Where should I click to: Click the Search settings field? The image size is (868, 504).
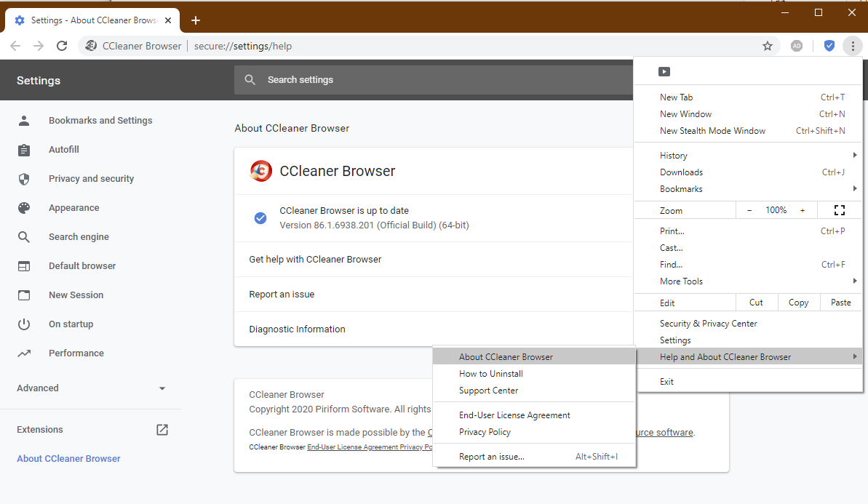point(437,80)
